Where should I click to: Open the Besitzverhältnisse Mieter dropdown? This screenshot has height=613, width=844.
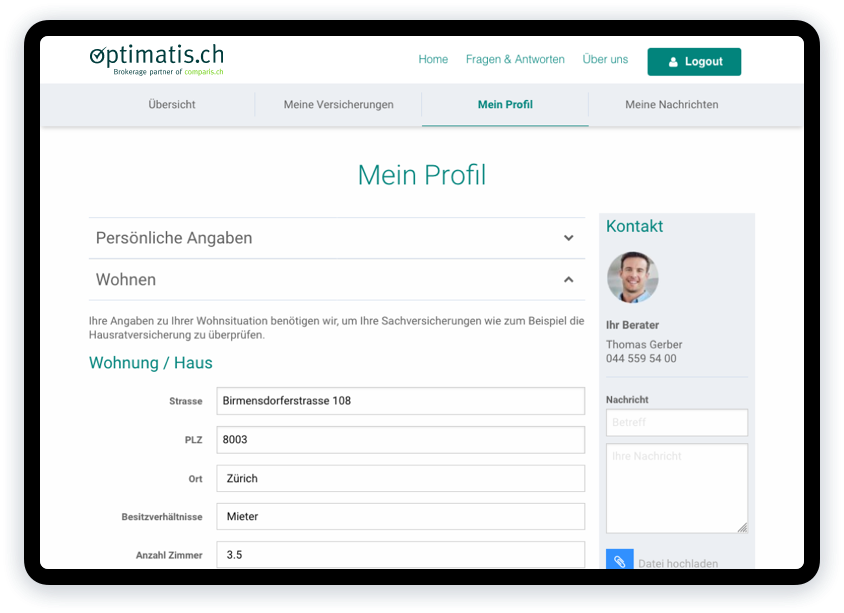(x=400, y=516)
